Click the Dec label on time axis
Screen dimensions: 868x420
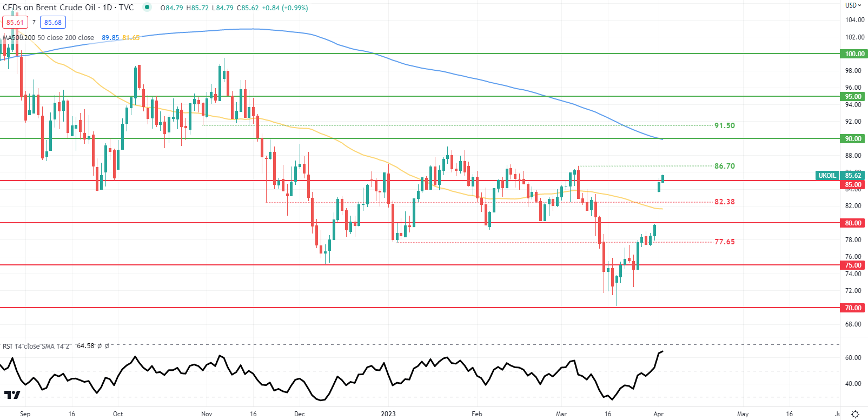[300, 414]
